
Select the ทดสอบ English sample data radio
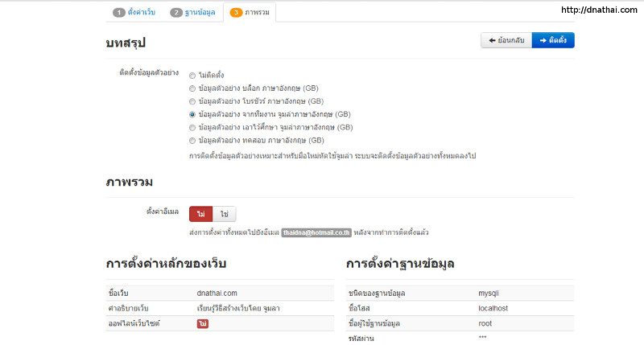(x=192, y=140)
